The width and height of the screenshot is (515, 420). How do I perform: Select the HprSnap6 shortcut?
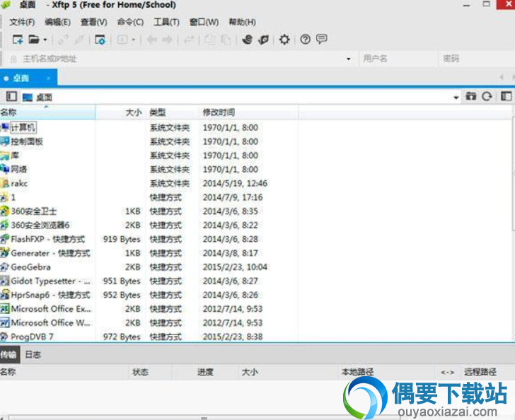(x=50, y=295)
